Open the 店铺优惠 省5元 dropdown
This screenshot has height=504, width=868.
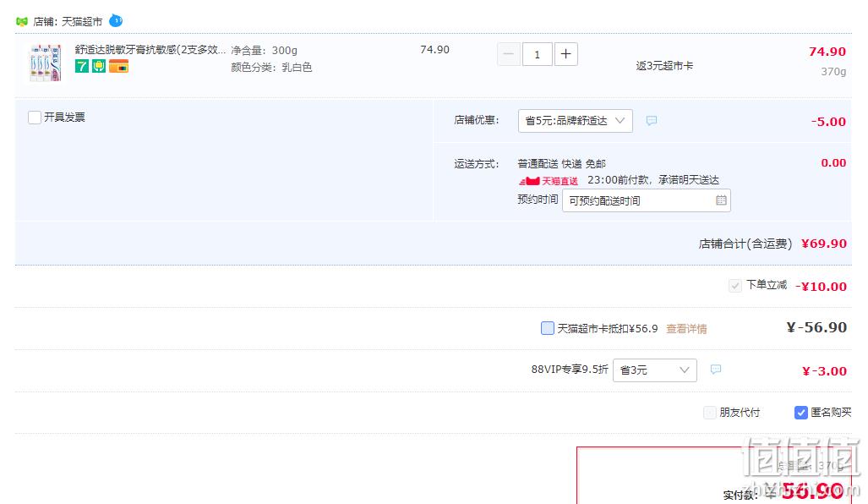tap(576, 121)
